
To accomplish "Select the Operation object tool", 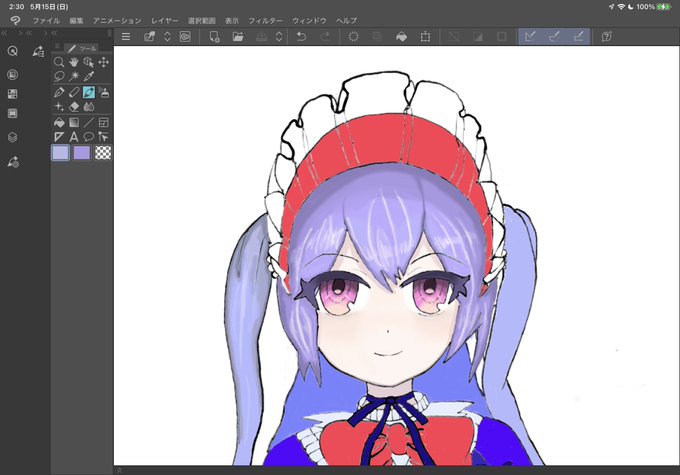I will [89, 62].
